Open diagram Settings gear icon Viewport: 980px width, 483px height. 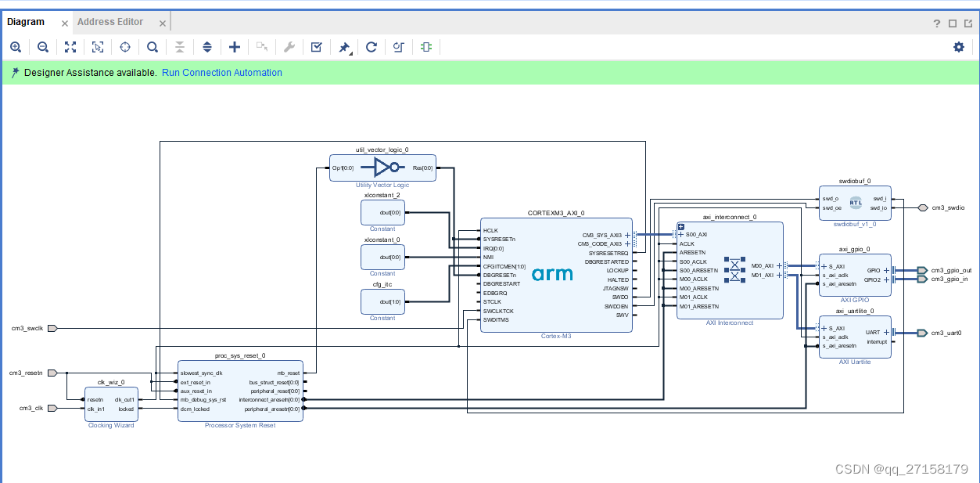pos(959,47)
